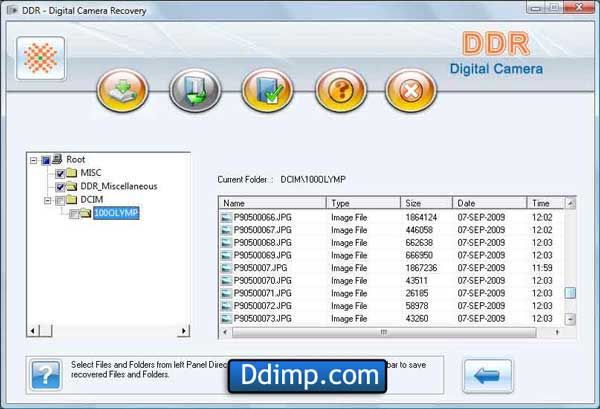
Task: Select file name P90500072.JPG
Action: tap(262, 306)
